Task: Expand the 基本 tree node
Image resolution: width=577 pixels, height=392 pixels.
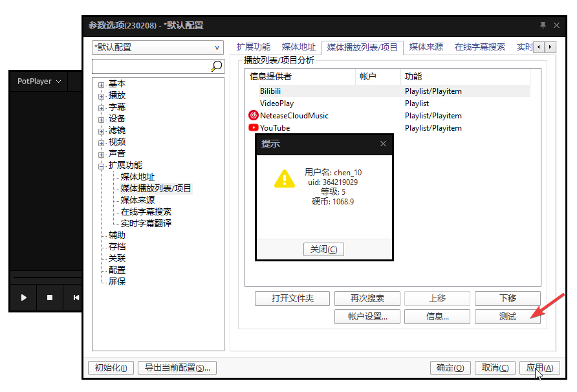Action: pyautogui.click(x=102, y=83)
